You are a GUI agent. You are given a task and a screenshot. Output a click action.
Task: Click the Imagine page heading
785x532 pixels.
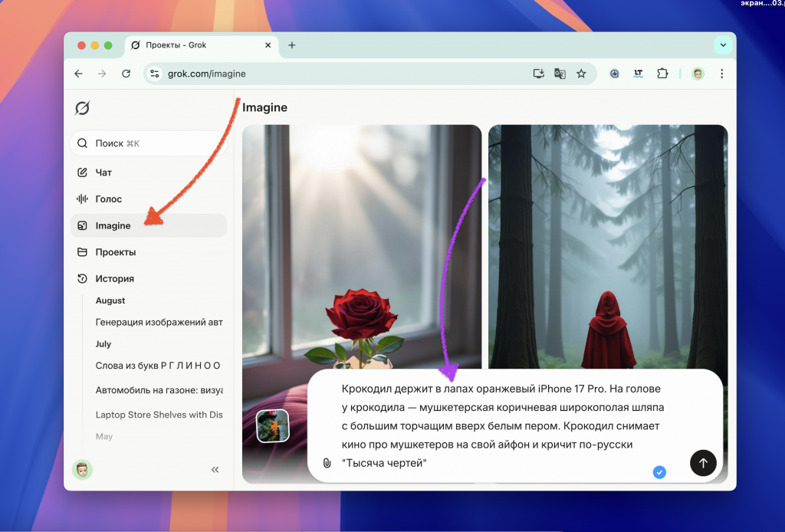click(x=264, y=107)
